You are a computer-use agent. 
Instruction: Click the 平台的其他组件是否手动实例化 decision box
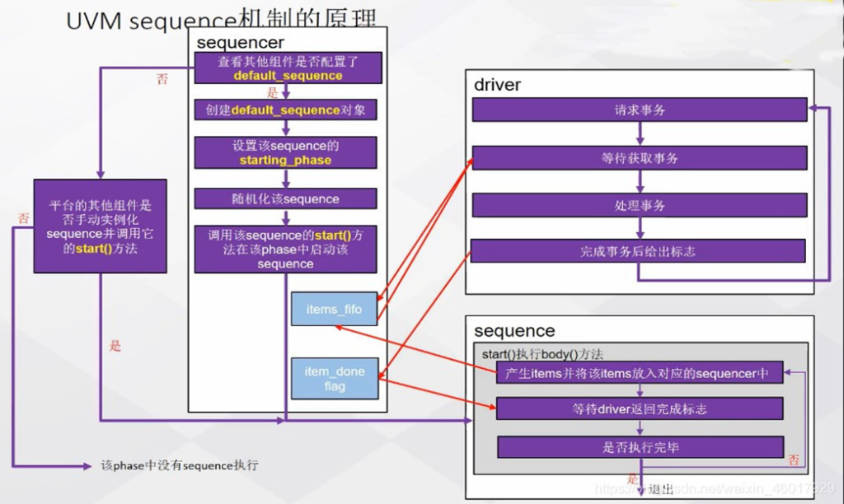tap(100, 226)
